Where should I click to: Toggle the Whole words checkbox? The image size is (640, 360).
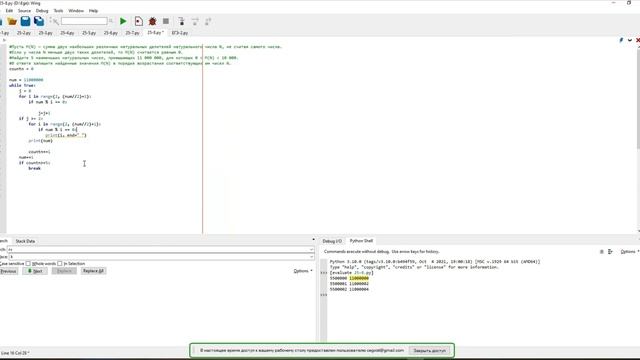(28, 264)
